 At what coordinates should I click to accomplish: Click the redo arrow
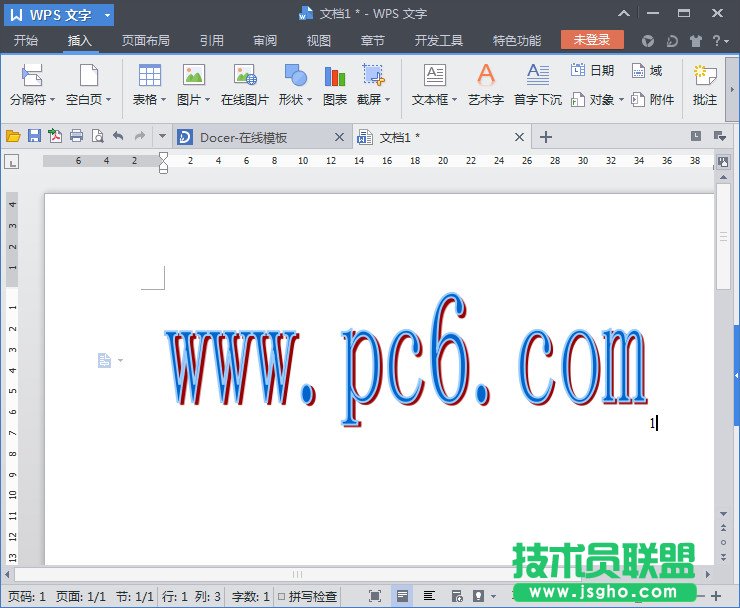140,136
